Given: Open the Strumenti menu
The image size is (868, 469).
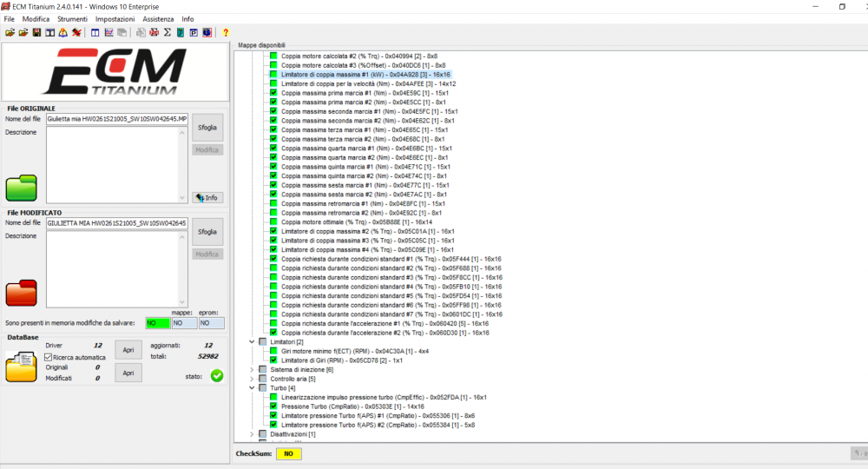Looking at the screenshot, I should 72,19.
